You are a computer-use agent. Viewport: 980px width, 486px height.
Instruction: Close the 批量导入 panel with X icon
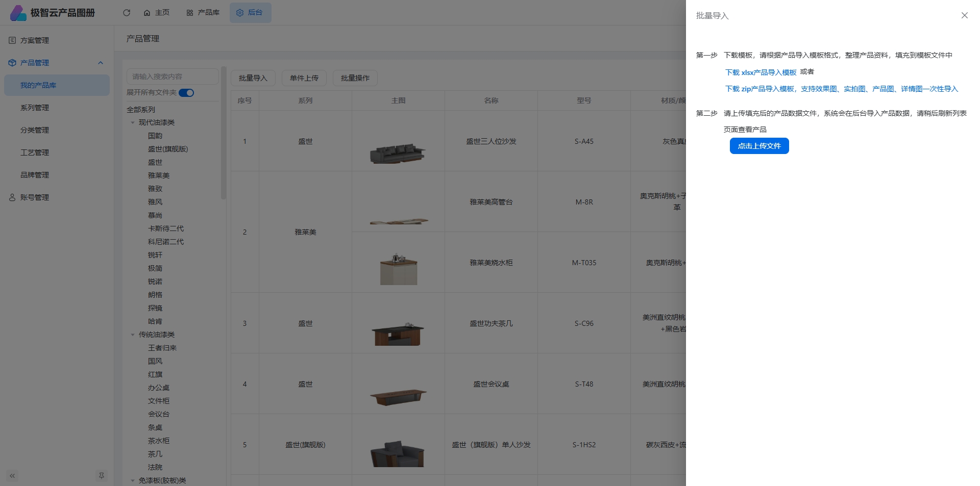[x=964, y=15]
